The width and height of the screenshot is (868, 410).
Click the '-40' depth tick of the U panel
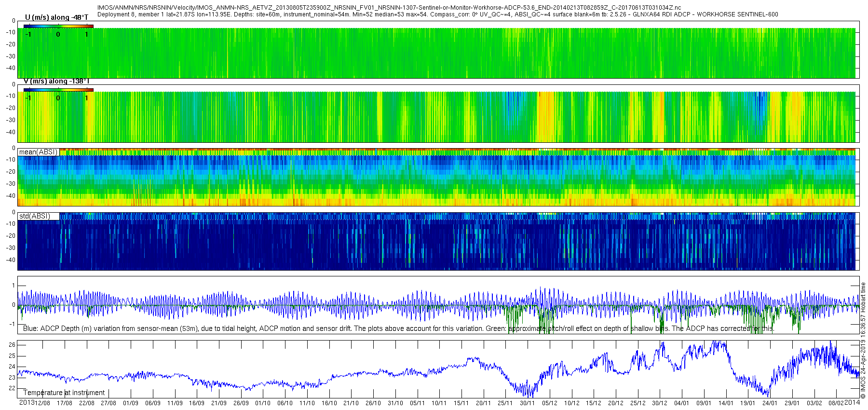(11, 68)
